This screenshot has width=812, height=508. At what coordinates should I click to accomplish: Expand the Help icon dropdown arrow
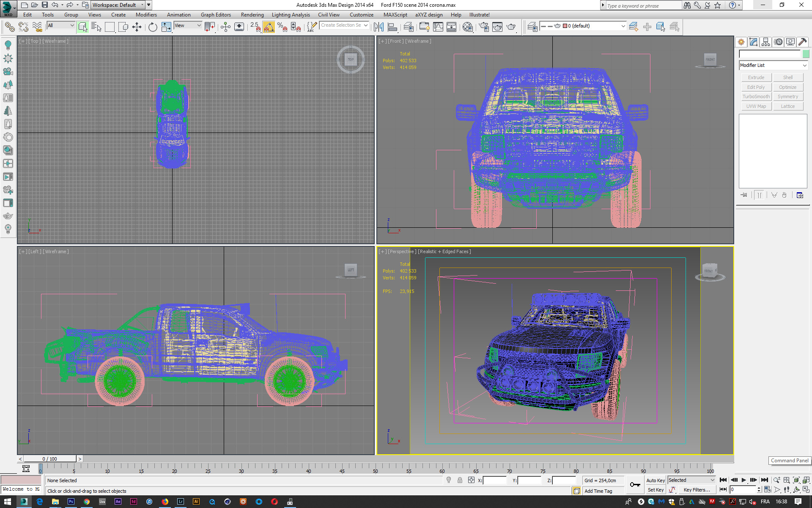[739, 5]
